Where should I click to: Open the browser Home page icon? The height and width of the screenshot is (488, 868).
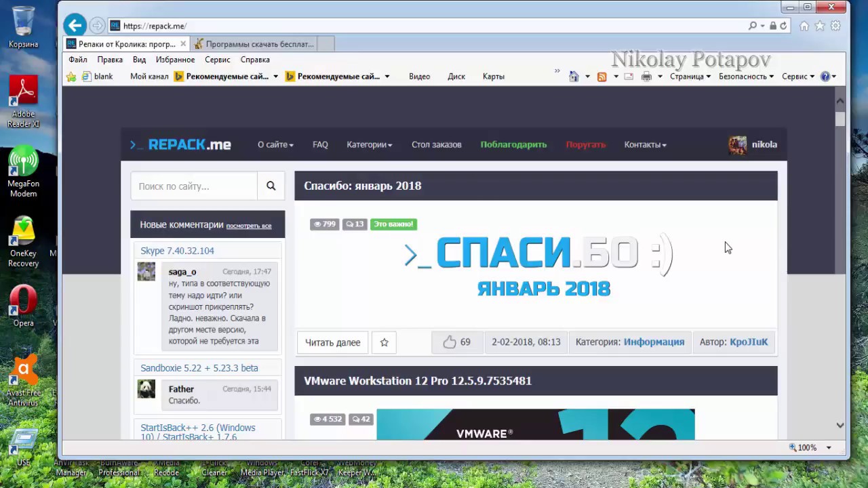[x=804, y=26]
